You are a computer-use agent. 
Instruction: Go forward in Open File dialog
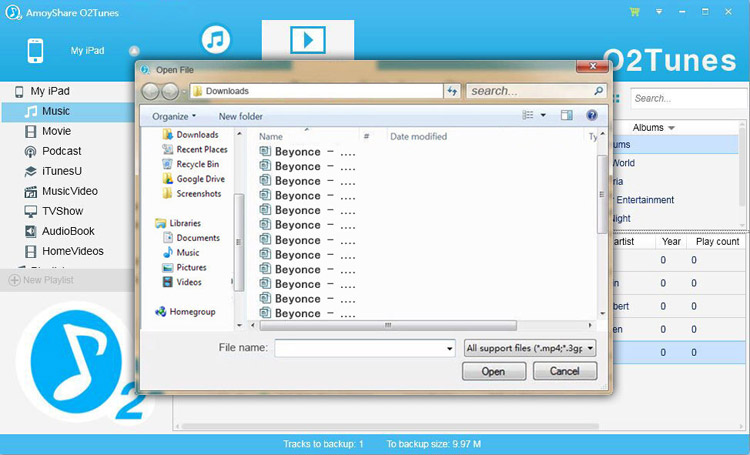click(x=170, y=91)
